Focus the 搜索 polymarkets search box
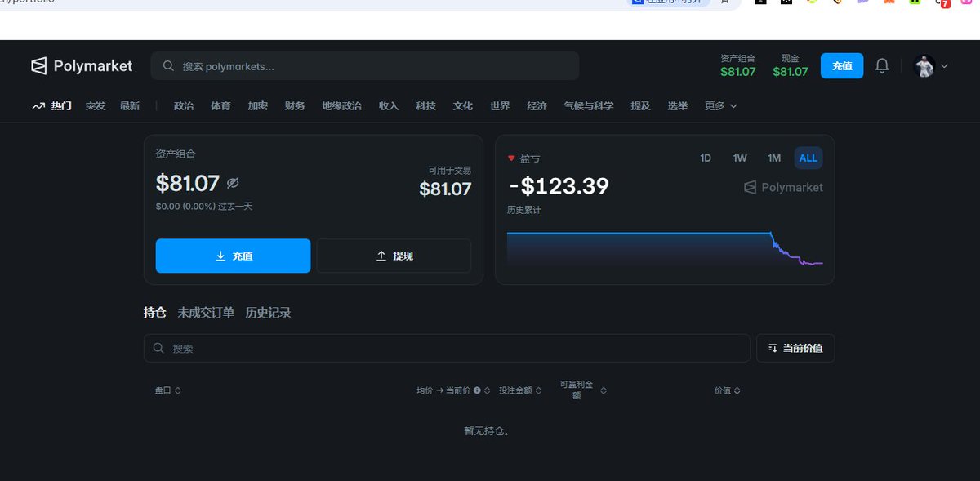 (x=365, y=66)
